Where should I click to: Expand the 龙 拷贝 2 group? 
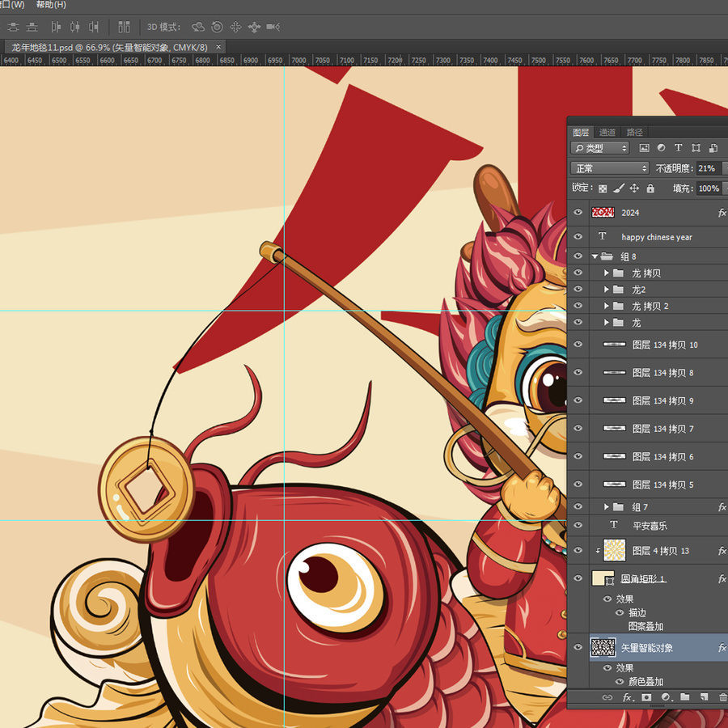point(607,306)
